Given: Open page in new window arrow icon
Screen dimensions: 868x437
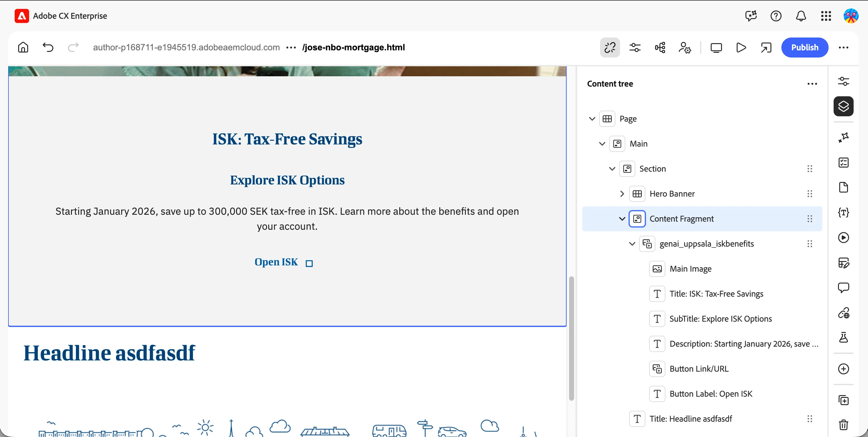Looking at the screenshot, I should pos(766,48).
